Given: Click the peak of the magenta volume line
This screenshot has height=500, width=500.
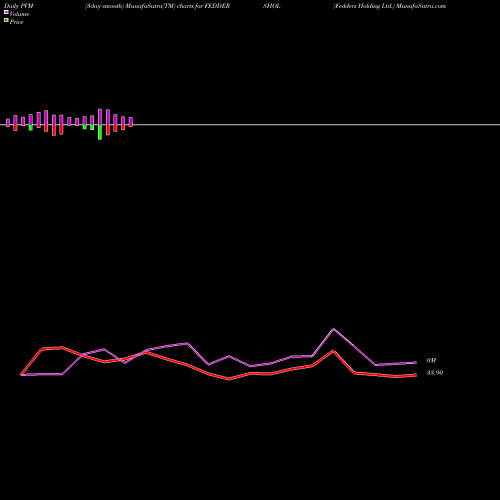Looking at the screenshot, I should click(x=333, y=329).
